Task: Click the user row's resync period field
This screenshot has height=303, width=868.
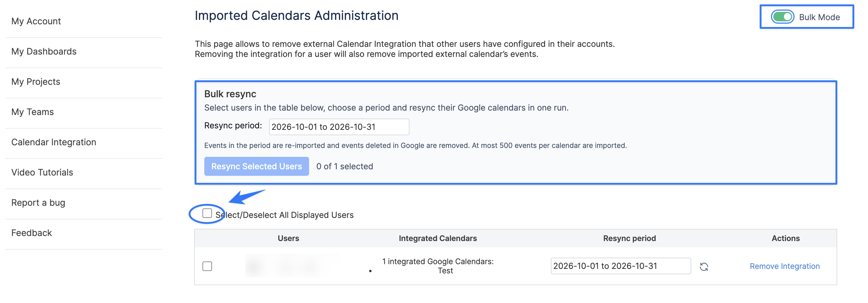Action: pyautogui.click(x=621, y=266)
